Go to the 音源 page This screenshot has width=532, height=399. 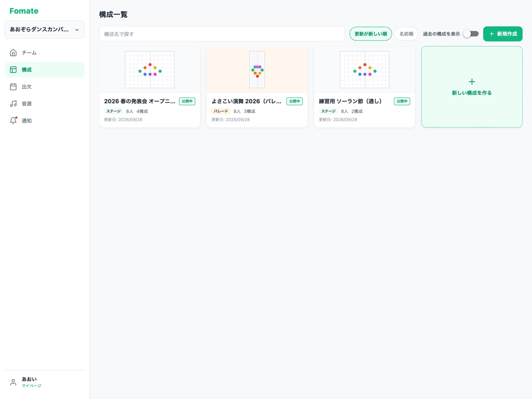[44, 104]
